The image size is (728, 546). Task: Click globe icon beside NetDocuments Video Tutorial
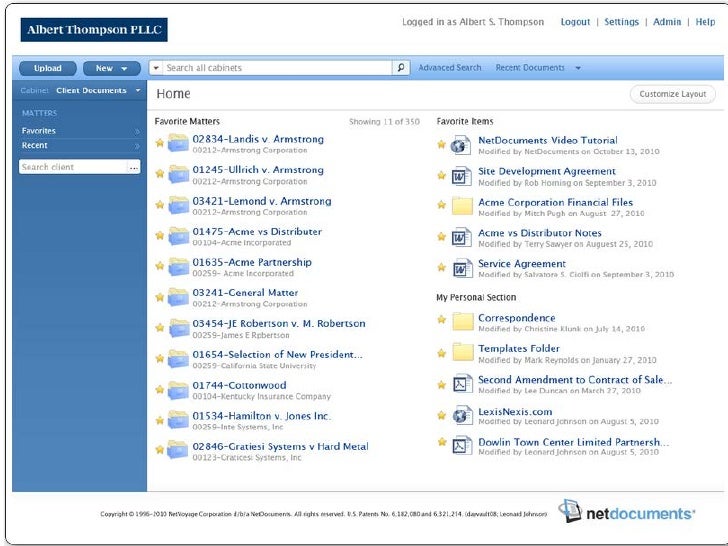461,145
